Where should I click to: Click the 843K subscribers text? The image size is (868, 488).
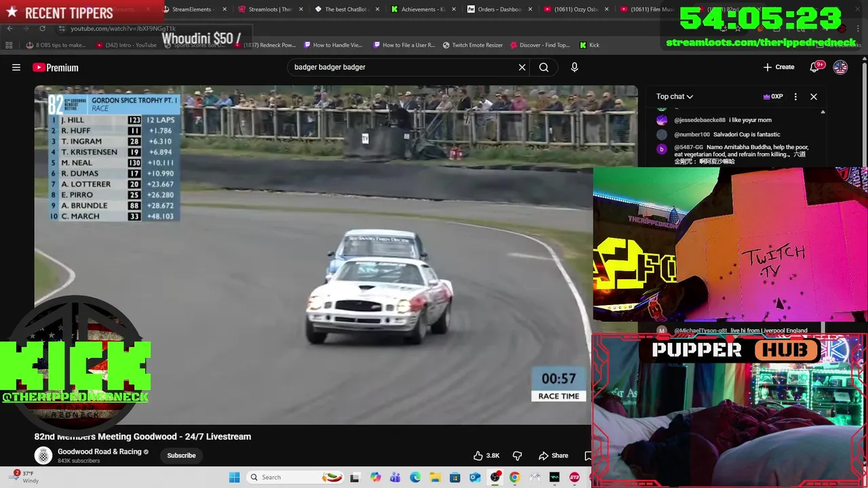pos(79,461)
